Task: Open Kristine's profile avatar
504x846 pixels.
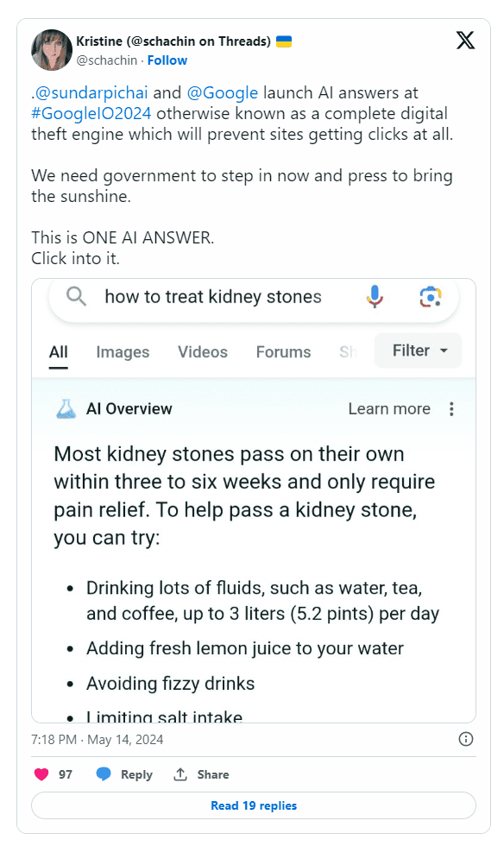Action: pos(52,50)
